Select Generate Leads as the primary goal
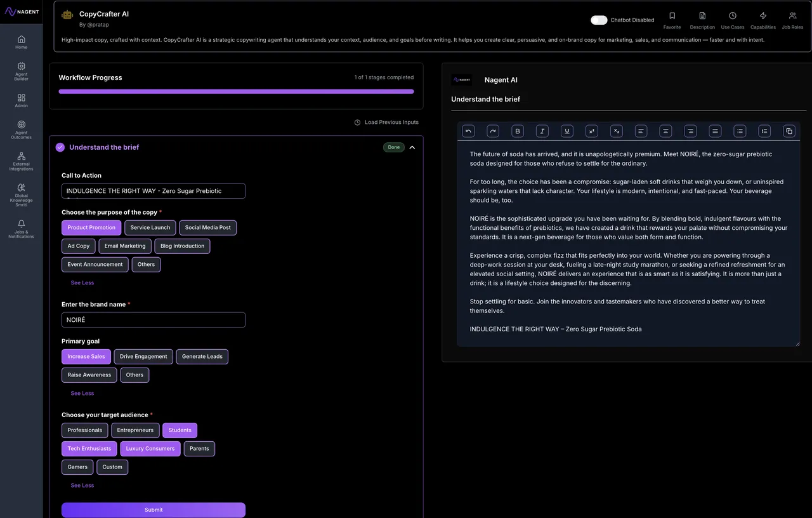 tap(202, 357)
